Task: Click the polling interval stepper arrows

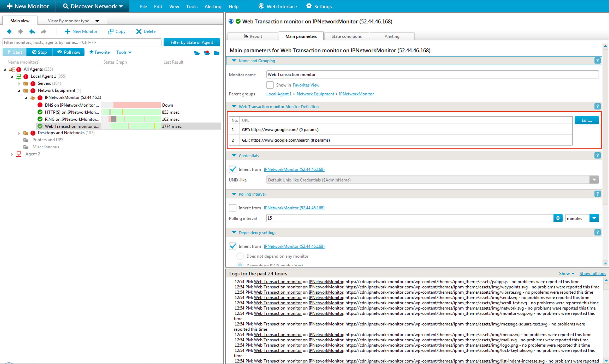Action: pos(558,218)
